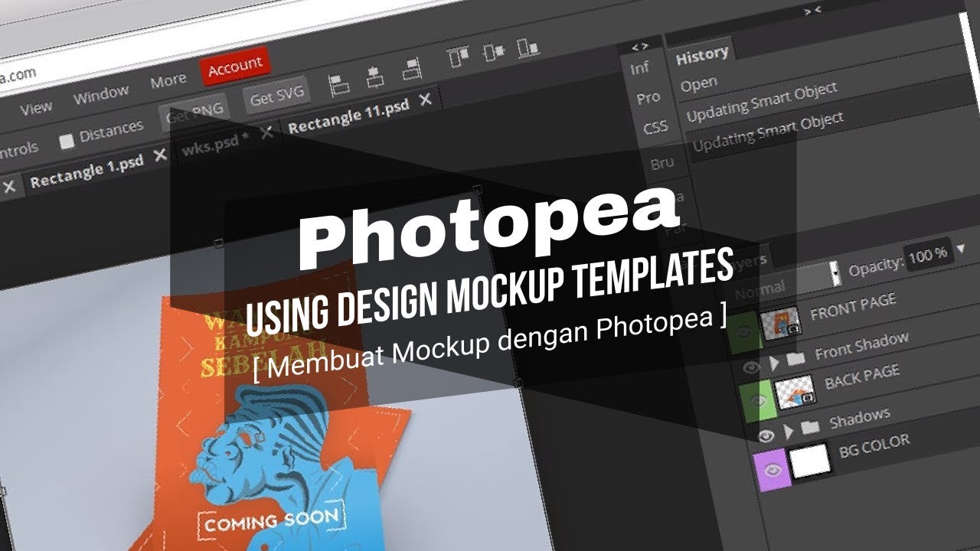The height and width of the screenshot is (551, 980).
Task: Open the Window menu
Action: coord(101,94)
